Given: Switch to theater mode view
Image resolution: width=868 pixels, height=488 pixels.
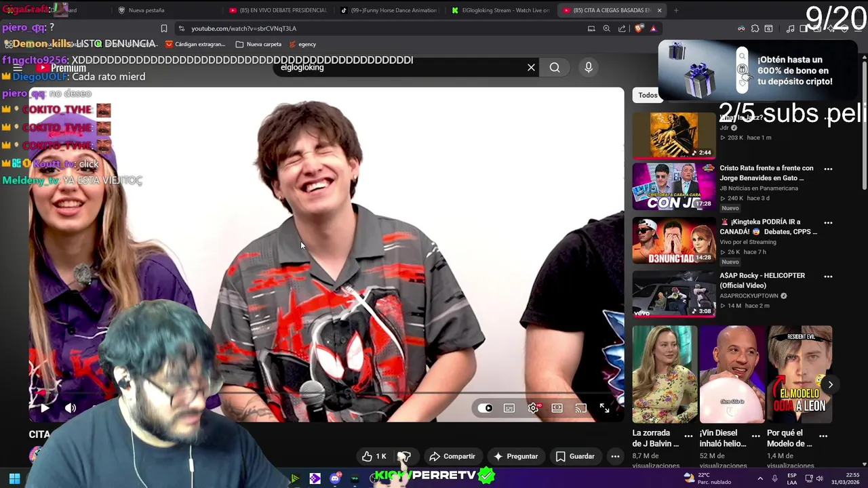Looking at the screenshot, I should coord(557,408).
